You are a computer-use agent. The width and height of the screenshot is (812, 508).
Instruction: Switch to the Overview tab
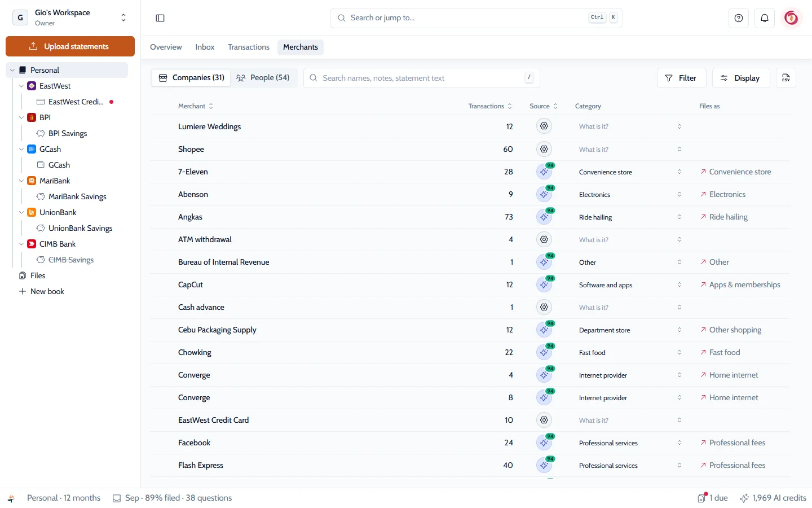(166, 47)
